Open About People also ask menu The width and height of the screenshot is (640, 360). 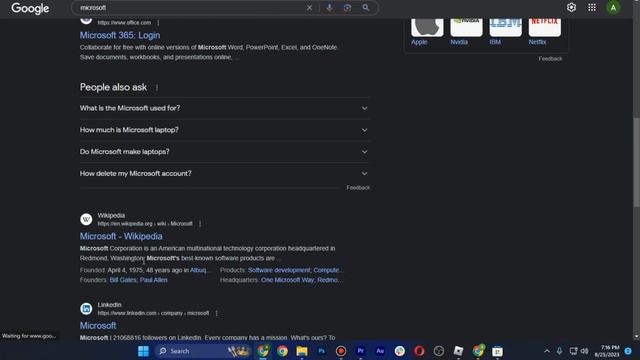pyautogui.click(x=157, y=87)
